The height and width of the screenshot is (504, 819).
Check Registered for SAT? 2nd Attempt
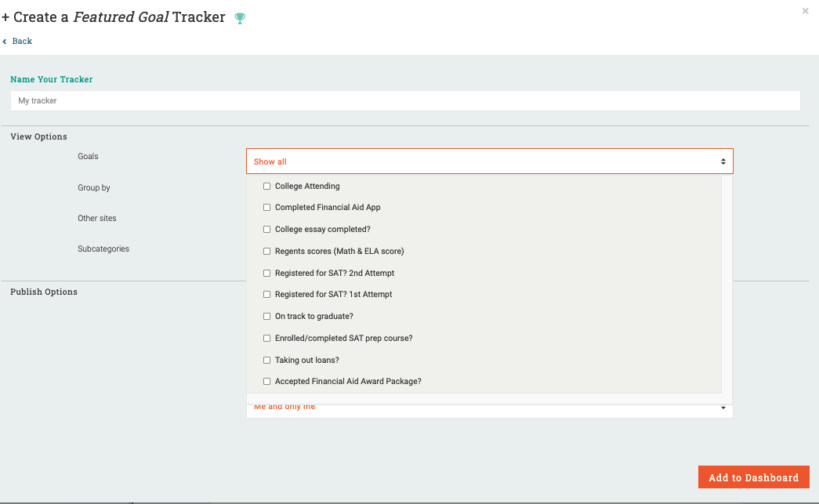pos(267,274)
